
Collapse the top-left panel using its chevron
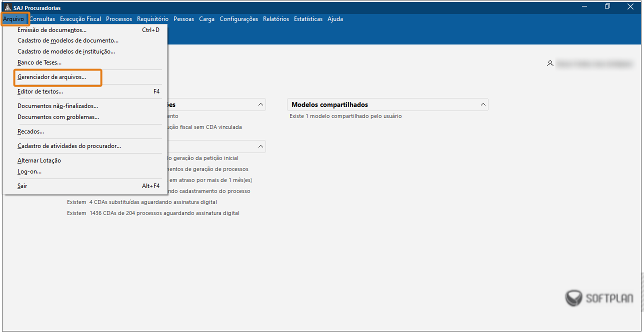(x=260, y=104)
